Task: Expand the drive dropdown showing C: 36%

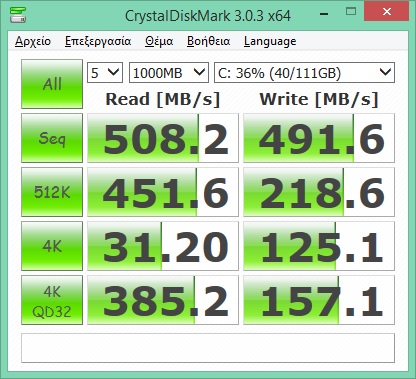Action: (304, 72)
